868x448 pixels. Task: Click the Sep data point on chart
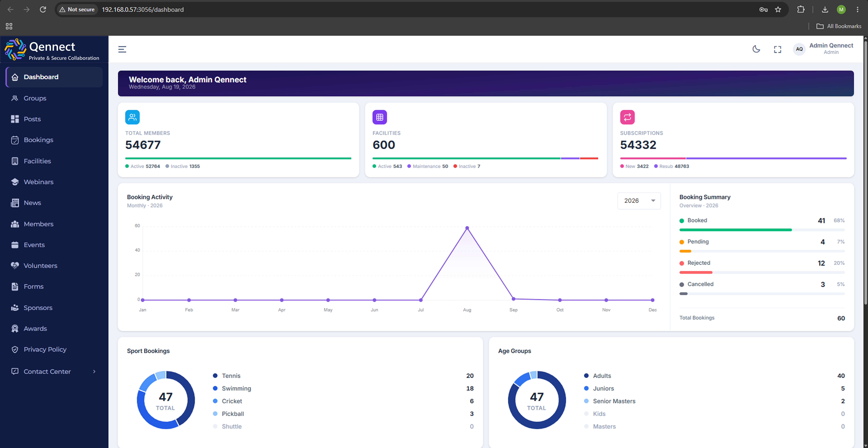point(514,299)
